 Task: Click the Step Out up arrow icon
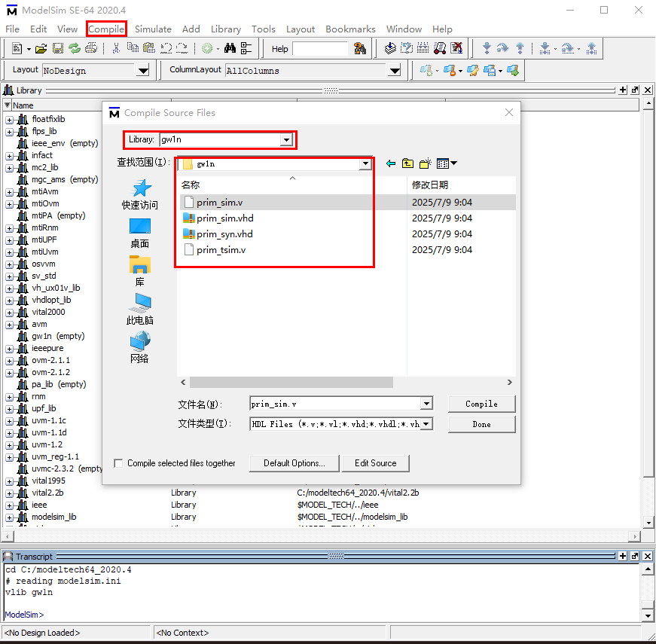(520, 48)
